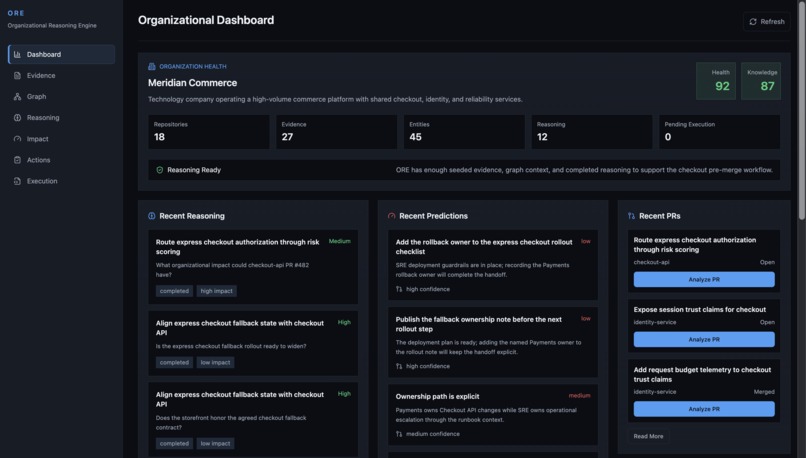Click Read More under Recent PRs
The height and width of the screenshot is (458, 806).
pyautogui.click(x=648, y=436)
